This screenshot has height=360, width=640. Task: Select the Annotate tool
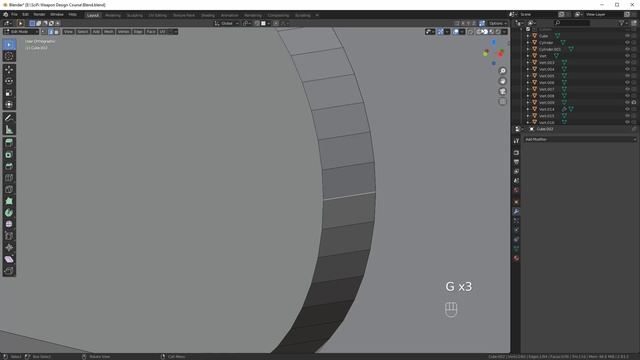click(9, 118)
